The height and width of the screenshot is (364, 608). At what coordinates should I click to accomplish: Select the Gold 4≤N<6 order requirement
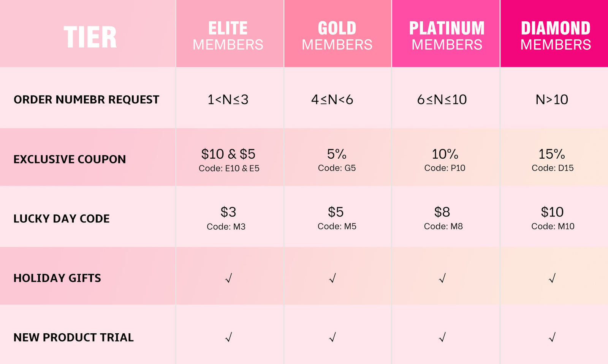point(332,99)
